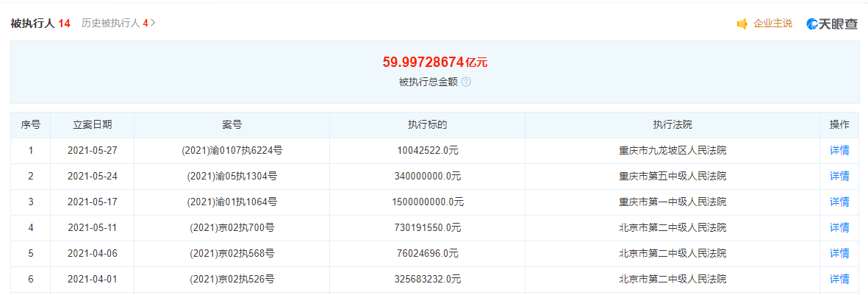Click the speaker icon beside 企业主说
Screen dimensions: 868x295
tap(742, 24)
